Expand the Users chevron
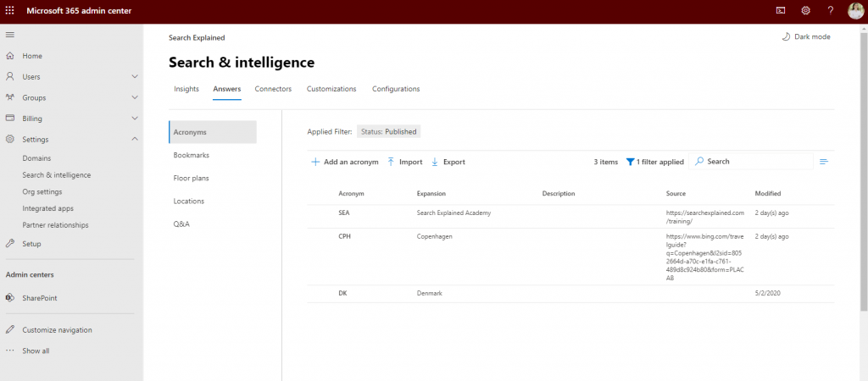The image size is (868, 381). pos(135,76)
